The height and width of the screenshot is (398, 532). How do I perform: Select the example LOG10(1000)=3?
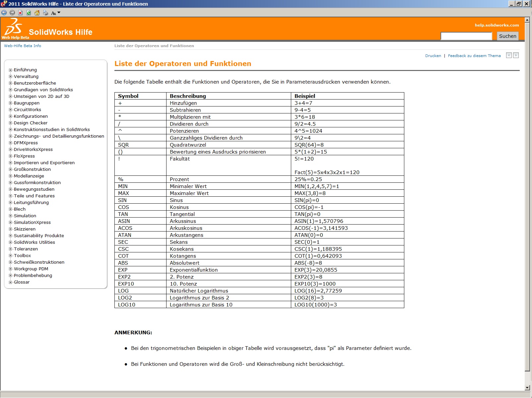(316, 305)
